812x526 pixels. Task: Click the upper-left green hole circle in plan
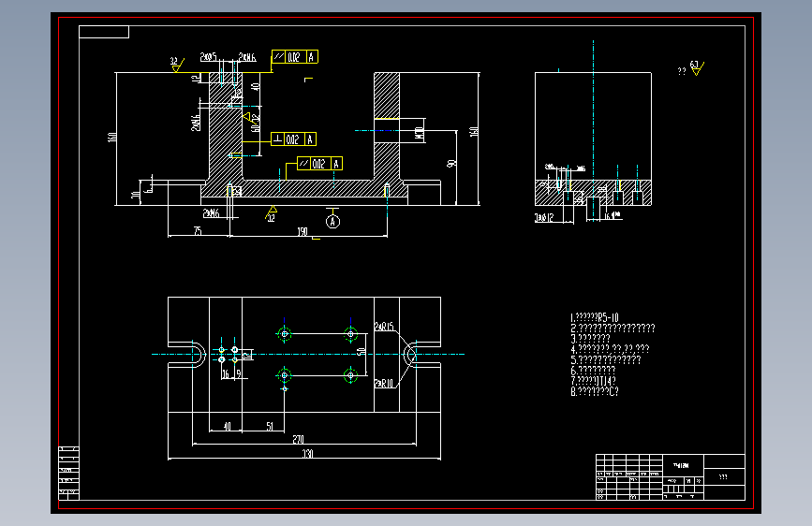pos(285,334)
